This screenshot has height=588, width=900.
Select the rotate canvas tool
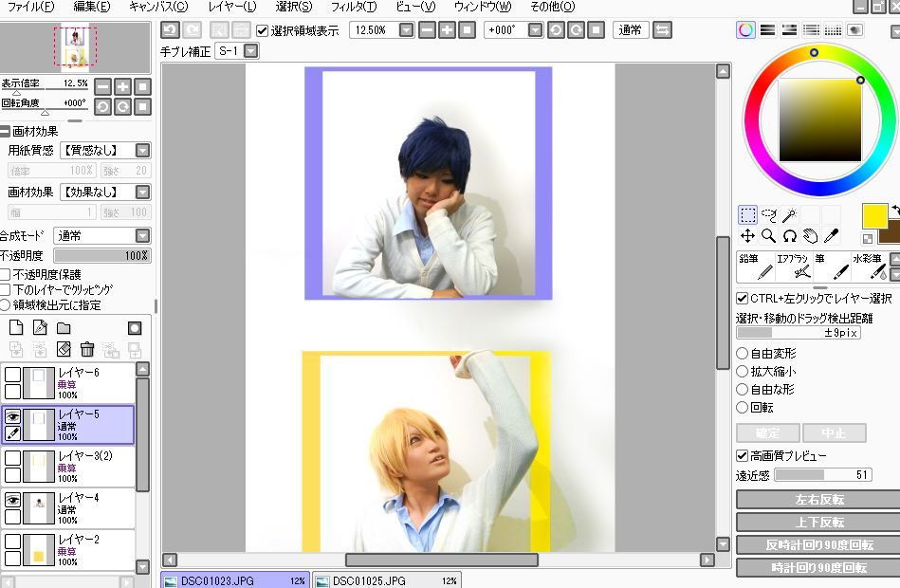pos(789,236)
